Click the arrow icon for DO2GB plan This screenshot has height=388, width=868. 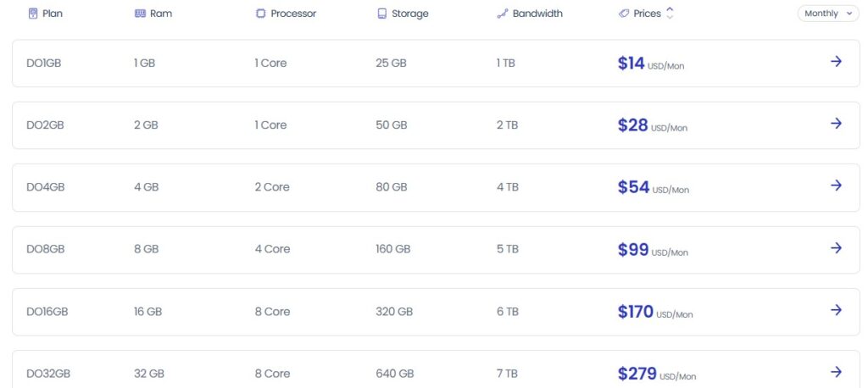(x=836, y=124)
